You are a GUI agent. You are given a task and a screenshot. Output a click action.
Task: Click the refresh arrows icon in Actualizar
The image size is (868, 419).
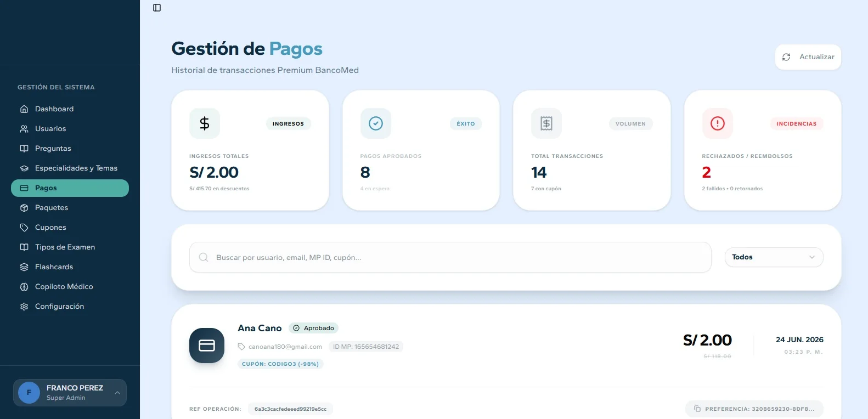click(x=786, y=57)
